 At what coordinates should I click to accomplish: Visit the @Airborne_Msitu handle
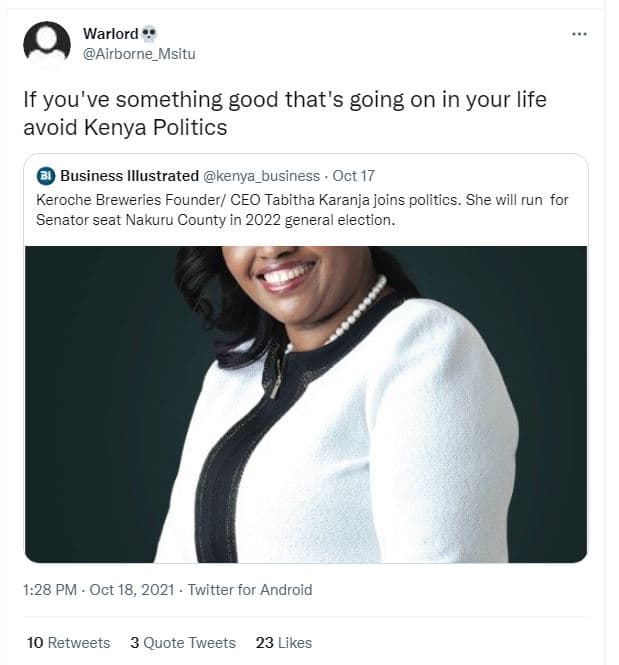pyautogui.click(x=138, y=53)
